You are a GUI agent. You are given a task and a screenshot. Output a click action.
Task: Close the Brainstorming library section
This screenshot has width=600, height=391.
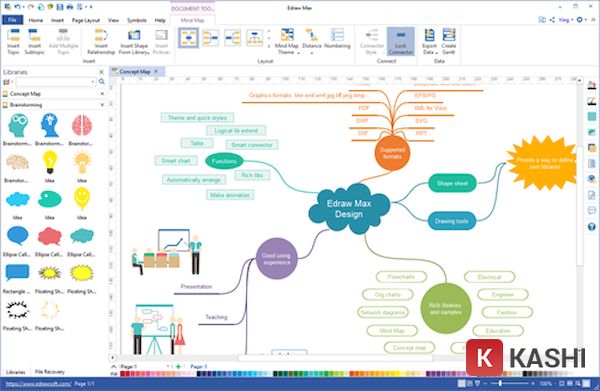click(102, 105)
